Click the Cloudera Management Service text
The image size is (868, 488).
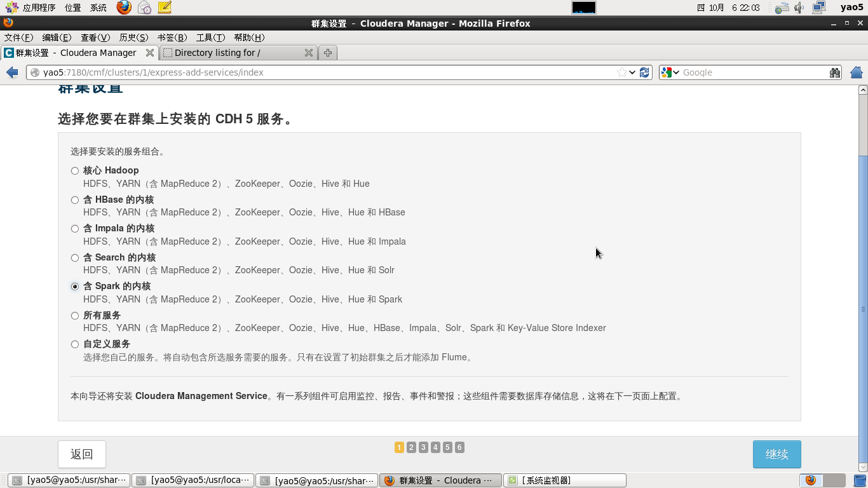tap(201, 396)
